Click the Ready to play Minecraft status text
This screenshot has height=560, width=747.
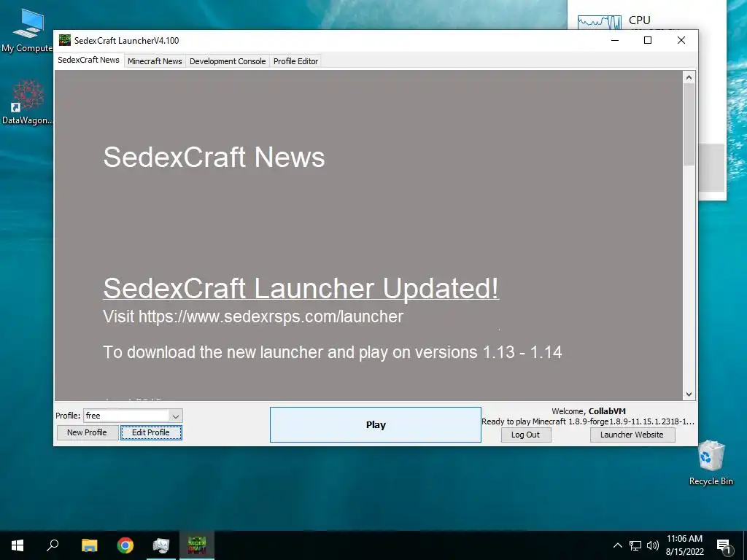tap(588, 421)
